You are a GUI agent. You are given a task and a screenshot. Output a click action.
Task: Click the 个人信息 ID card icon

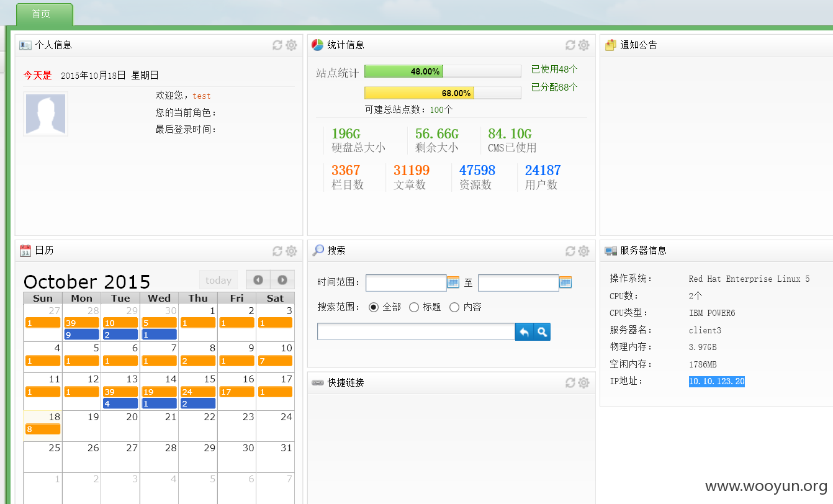(25, 45)
